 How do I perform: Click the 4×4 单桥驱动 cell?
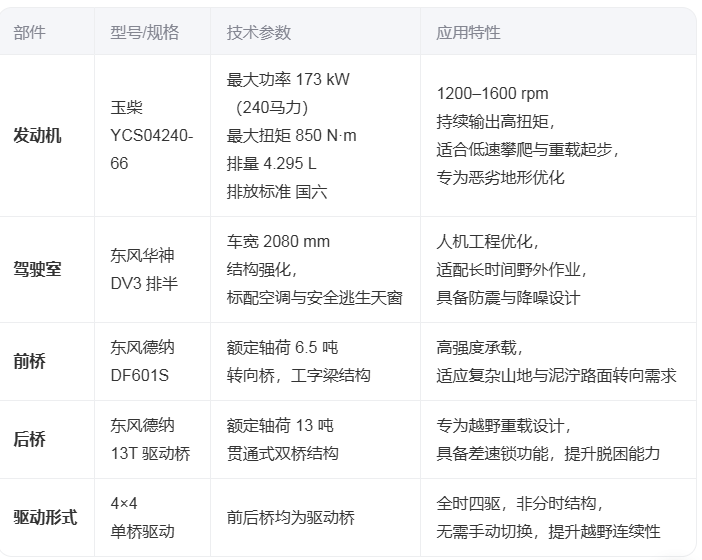(142, 517)
